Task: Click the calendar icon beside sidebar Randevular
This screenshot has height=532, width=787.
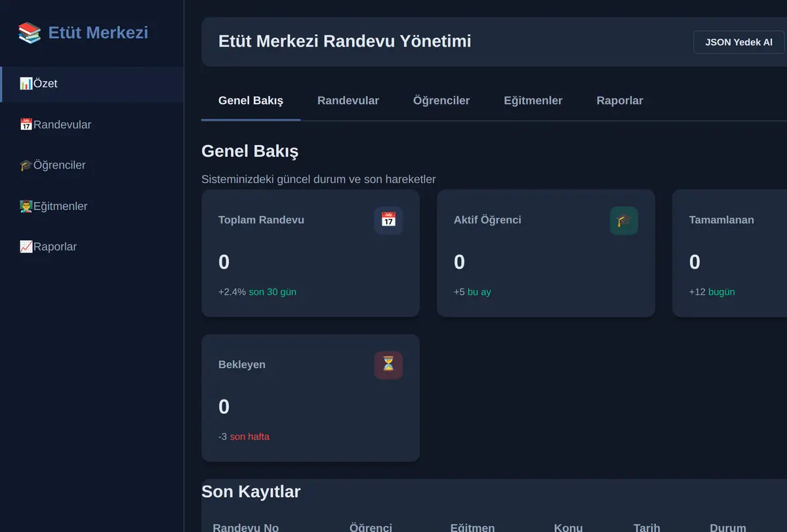Action: pos(26,125)
